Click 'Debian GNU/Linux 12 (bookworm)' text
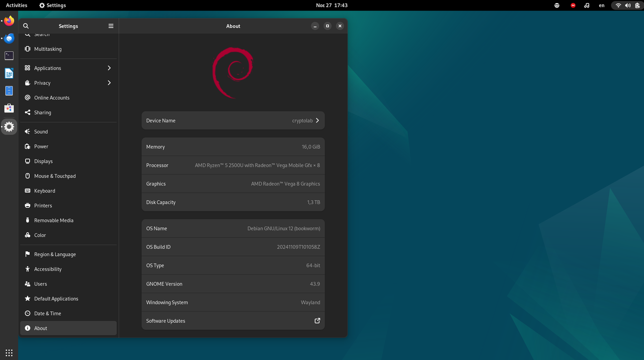The width and height of the screenshot is (644, 360). (x=284, y=228)
